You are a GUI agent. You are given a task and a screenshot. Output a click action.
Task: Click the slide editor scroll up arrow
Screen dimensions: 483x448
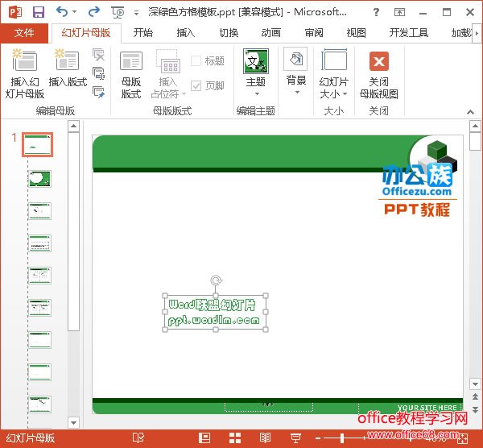[475, 126]
